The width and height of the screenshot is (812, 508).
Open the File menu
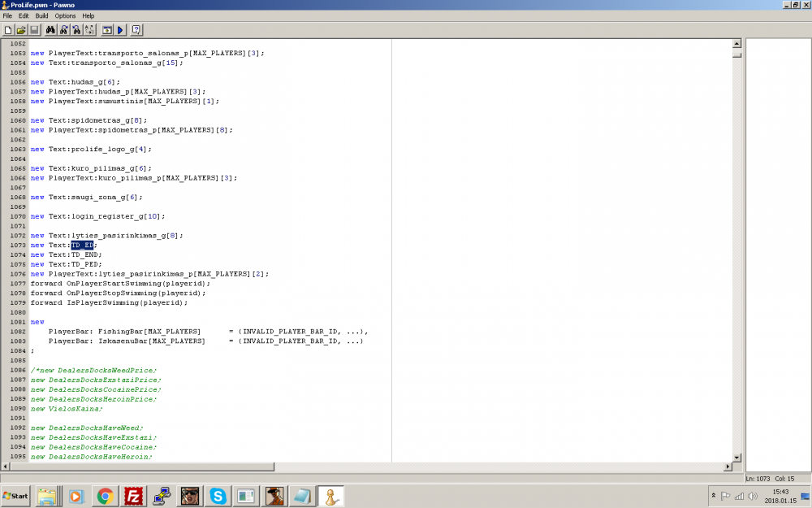coord(7,16)
